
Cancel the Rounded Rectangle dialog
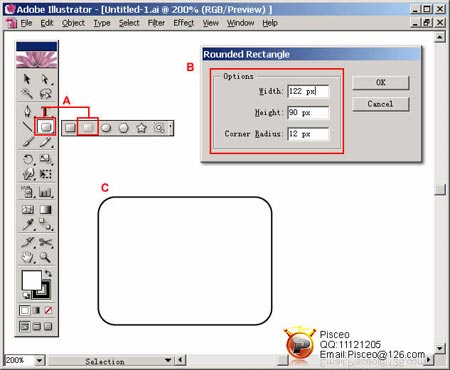coord(381,104)
